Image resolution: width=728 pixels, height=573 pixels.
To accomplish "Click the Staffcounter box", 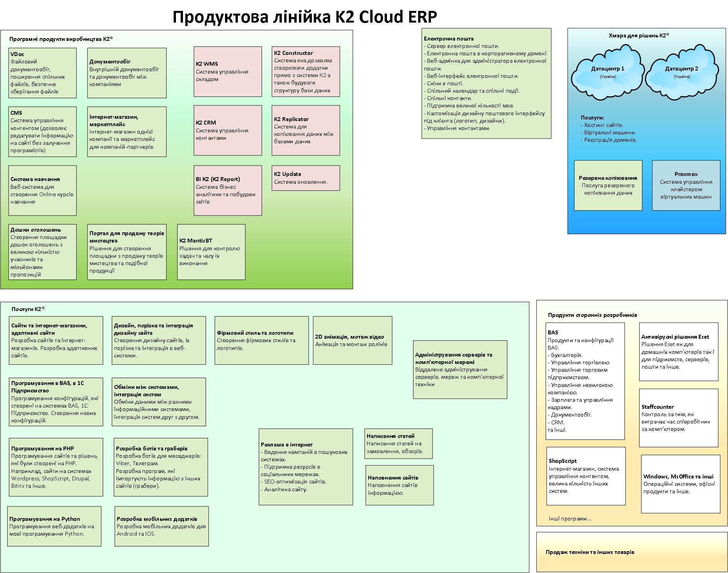I will point(679,418).
